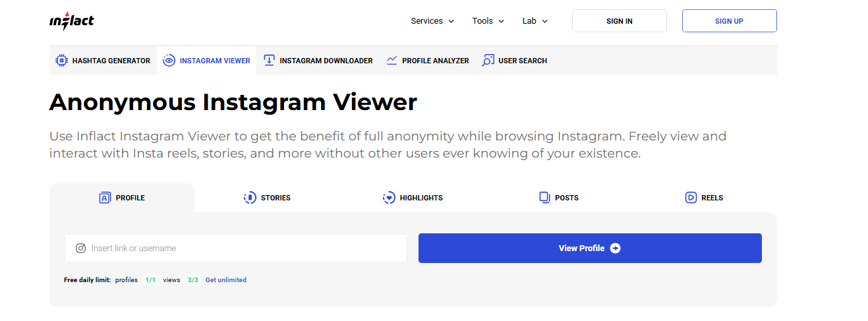Go to the Instagram Downloader tab
The width and height of the screenshot is (868, 321).
pos(318,61)
